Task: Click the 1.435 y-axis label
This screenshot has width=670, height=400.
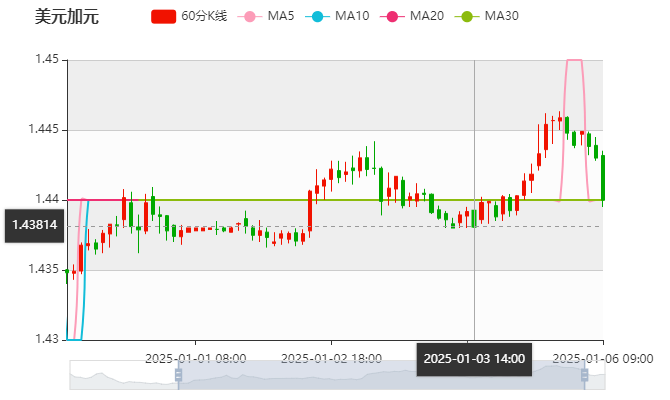Action: coord(46,269)
